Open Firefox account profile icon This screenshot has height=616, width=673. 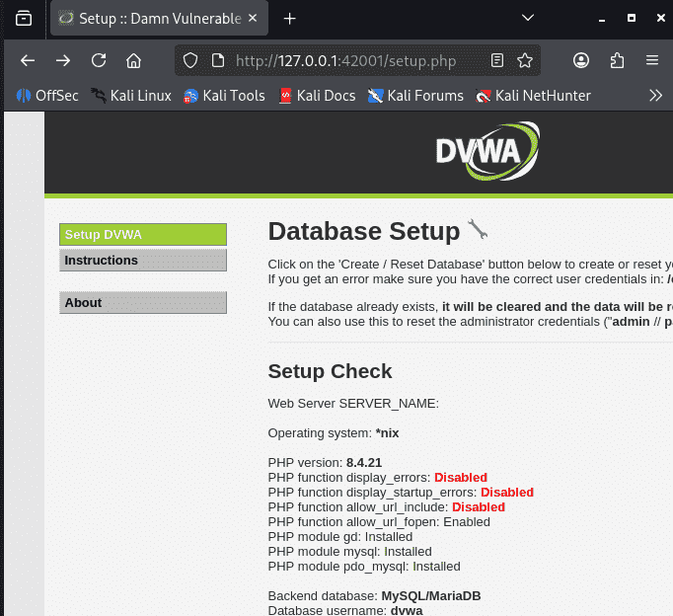pos(581,60)
